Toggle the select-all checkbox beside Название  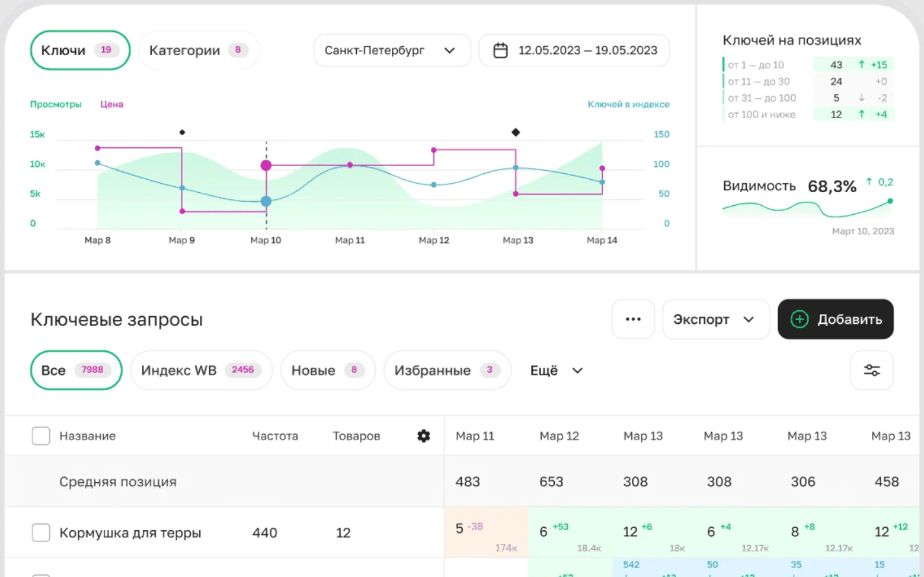(41, 436)
